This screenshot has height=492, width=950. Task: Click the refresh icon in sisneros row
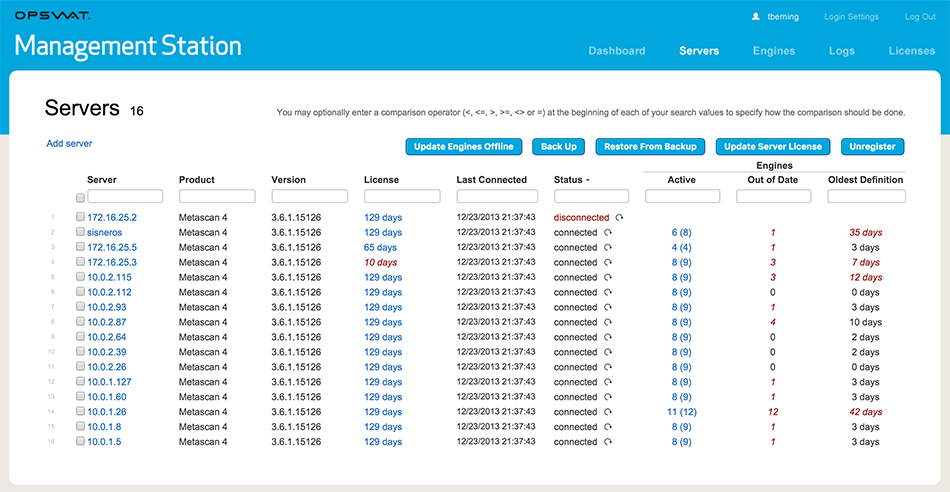[608, 233]
